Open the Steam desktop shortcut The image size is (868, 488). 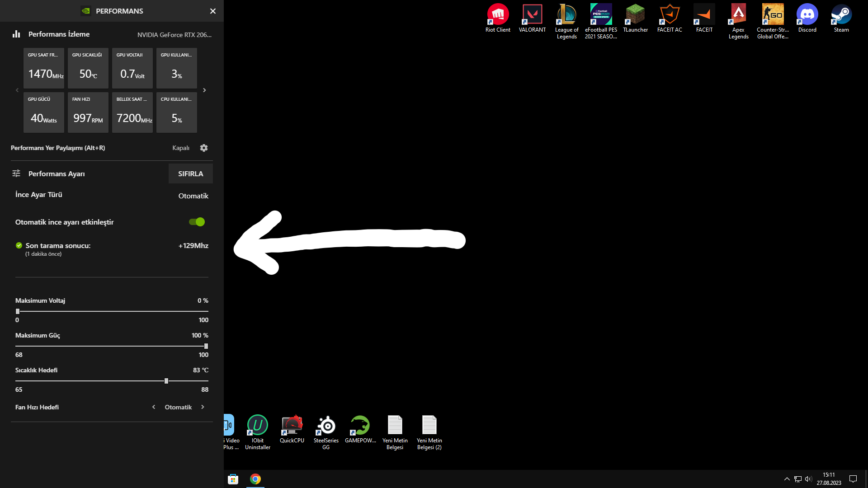pos(841,15)
